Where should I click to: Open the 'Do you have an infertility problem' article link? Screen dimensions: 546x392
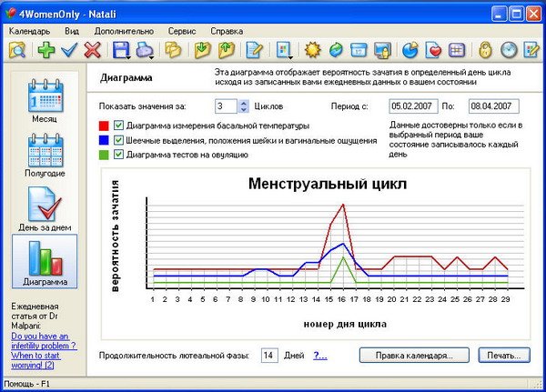pyautogui.click(x=44, y=350)
